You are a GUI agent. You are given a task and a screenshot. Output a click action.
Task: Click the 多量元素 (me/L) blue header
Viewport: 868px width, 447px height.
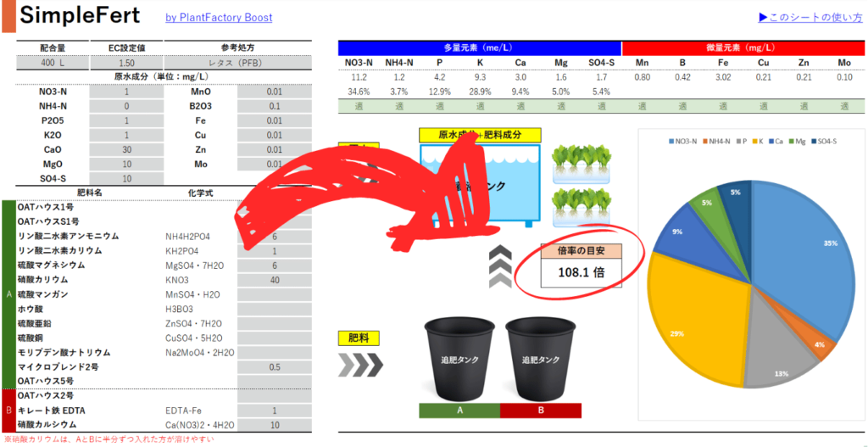coord(479,48)
